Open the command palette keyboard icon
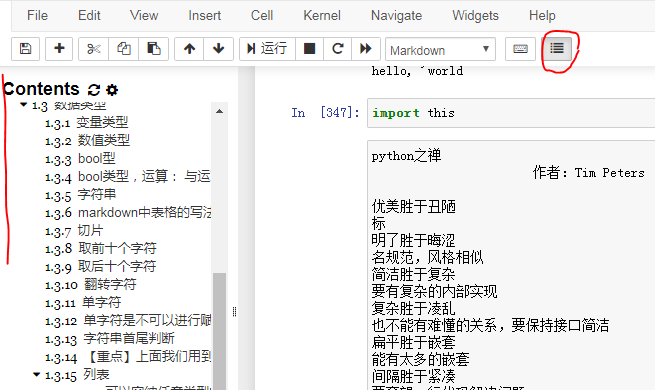The height and width of the screenshot is (390, 655). 520,49
